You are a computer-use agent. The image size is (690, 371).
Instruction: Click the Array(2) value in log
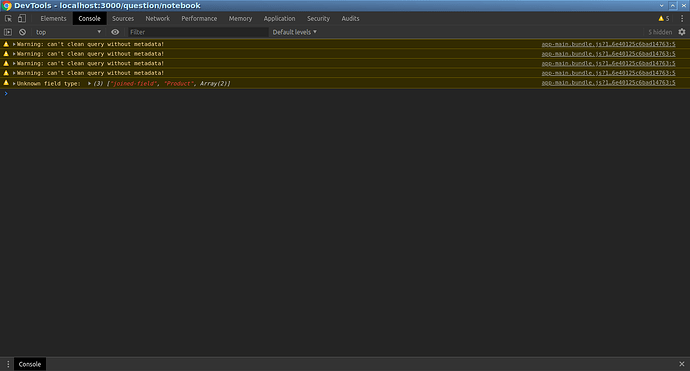213,84
